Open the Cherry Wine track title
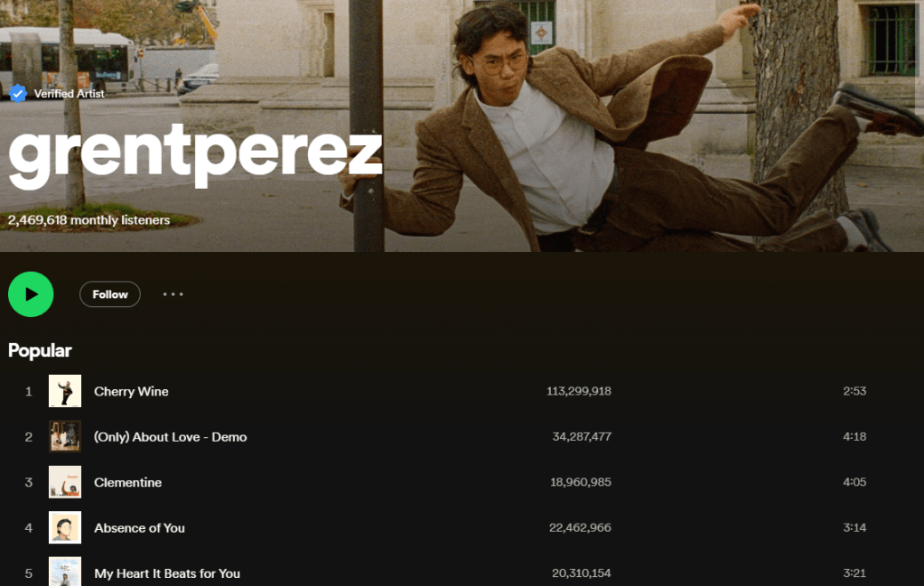 131,391
